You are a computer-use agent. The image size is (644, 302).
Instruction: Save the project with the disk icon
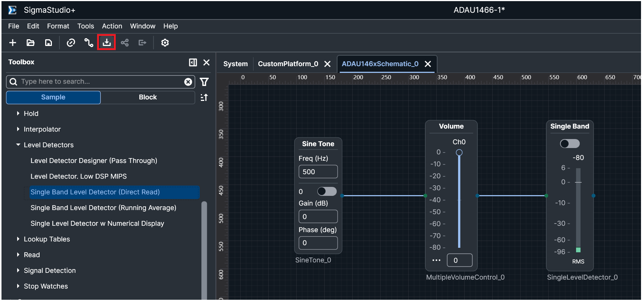(49, 43)
